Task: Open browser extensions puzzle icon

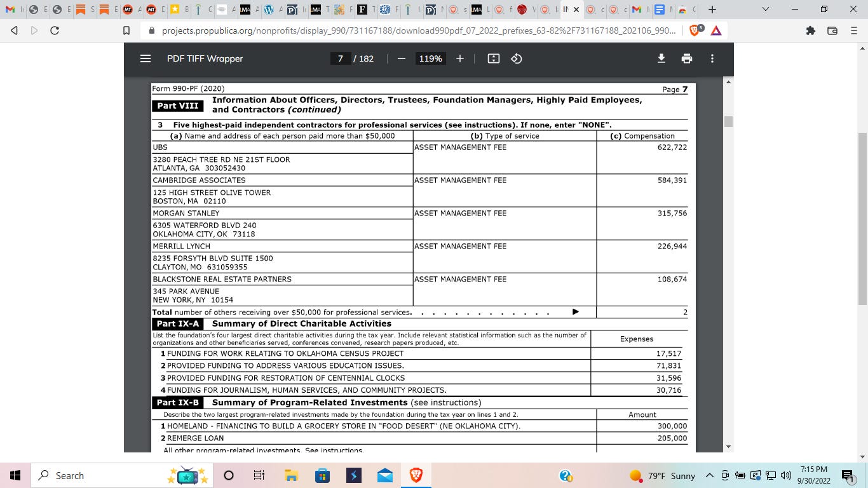Action: click(810, 30)
